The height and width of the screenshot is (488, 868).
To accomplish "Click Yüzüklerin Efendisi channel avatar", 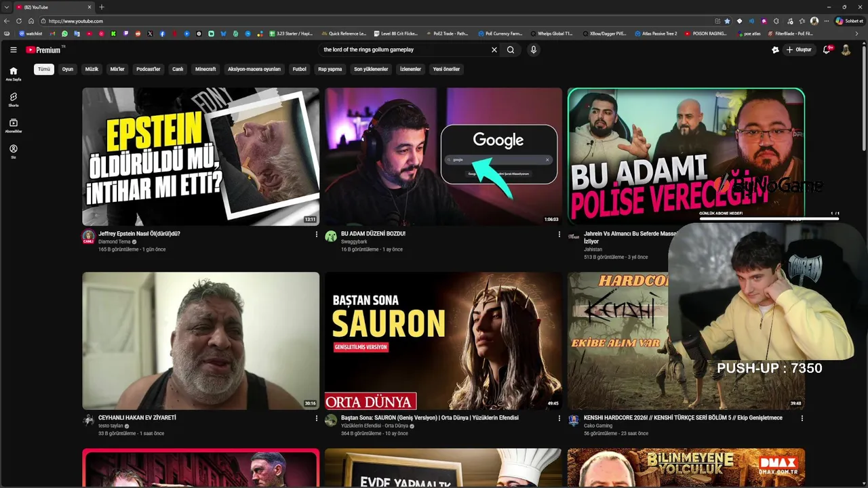I will (x=331, y=420).
